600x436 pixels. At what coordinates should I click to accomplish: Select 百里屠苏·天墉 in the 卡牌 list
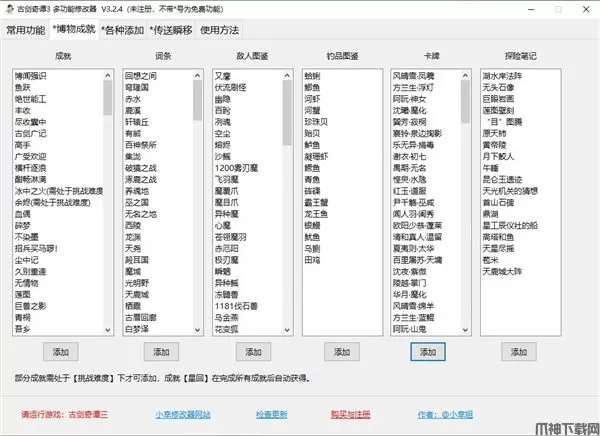(417, 260)
